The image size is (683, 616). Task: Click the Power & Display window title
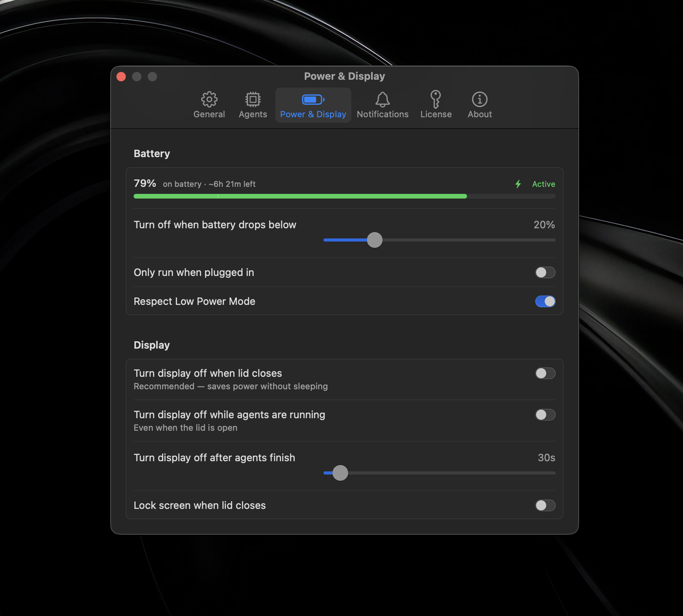[x=345, y=76]
